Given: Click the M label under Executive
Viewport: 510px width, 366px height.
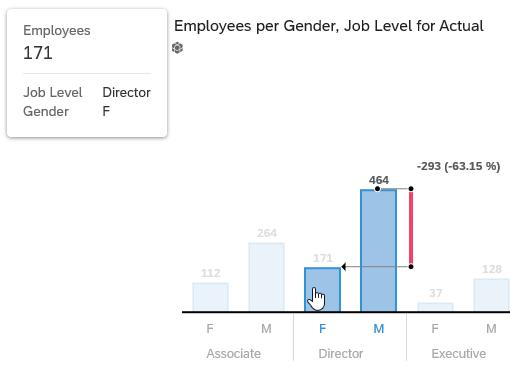Looking at the screenshot, I should tap(491, 329).
